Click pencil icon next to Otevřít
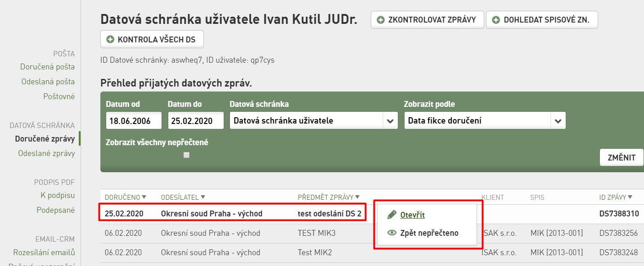The height and width of the screenshot is (266, 644). pyautogui.click(x=392, y=215)
